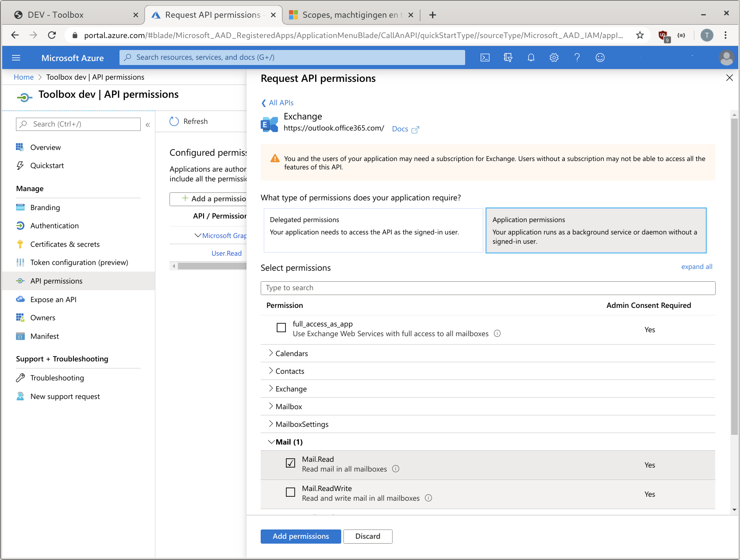Focus the sidebar Search (Ctrl+/) field
The image size is (740, 560).
(x=78, y=124)
